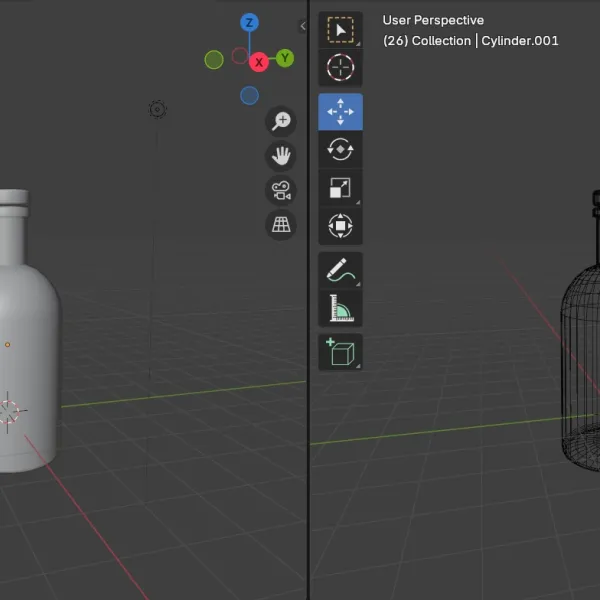Select the Select Box tool
The width and height of the screenshot is (600, 600).
[x=340, y=30]
